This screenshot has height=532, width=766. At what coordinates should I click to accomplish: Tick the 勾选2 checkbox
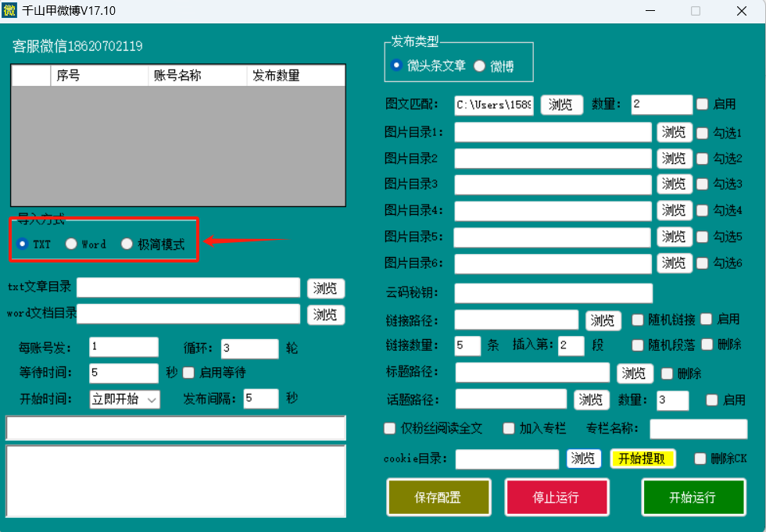703,159
